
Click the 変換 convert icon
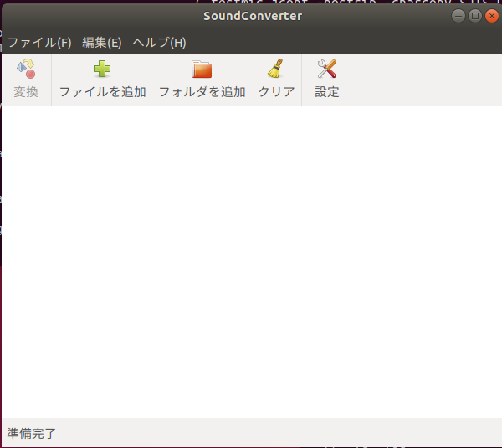coord(26,69)
